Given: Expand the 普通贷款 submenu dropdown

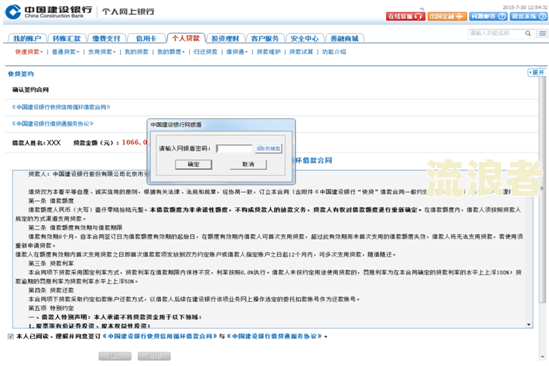Looking at the screenshot, I should point(65,52).
